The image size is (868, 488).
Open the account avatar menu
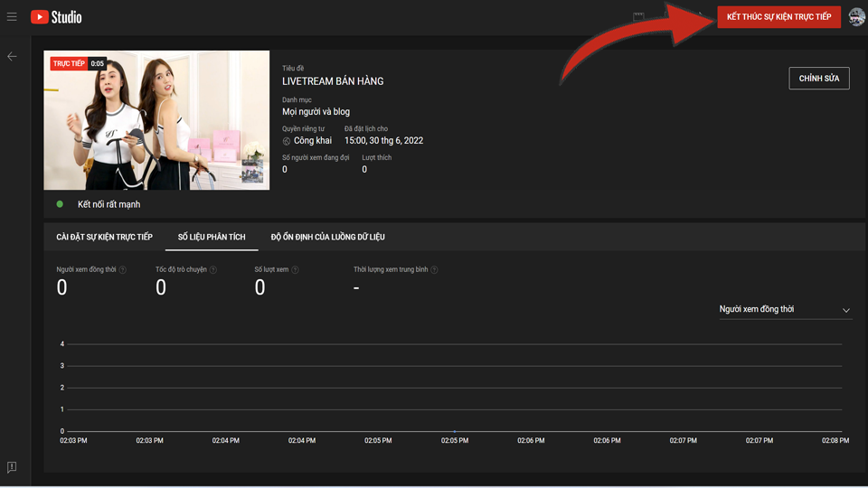pyautogui.click(x=856, y=17)
